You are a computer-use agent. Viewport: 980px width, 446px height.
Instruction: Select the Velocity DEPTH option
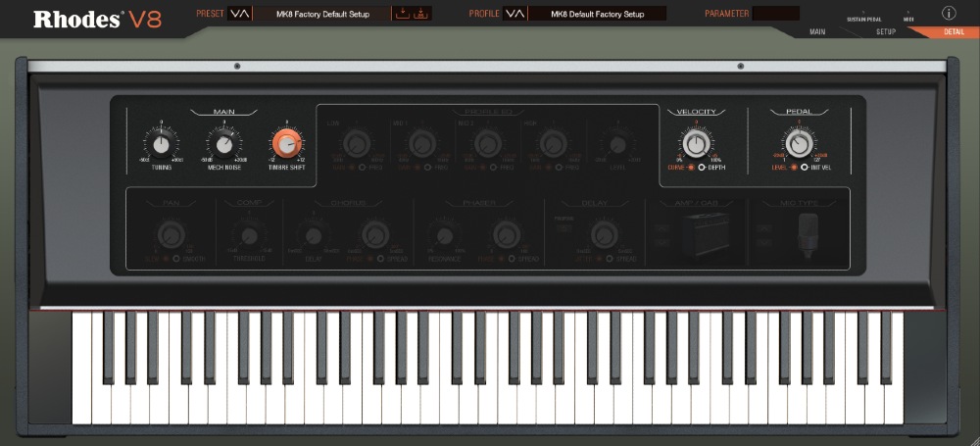click(711, 168)
